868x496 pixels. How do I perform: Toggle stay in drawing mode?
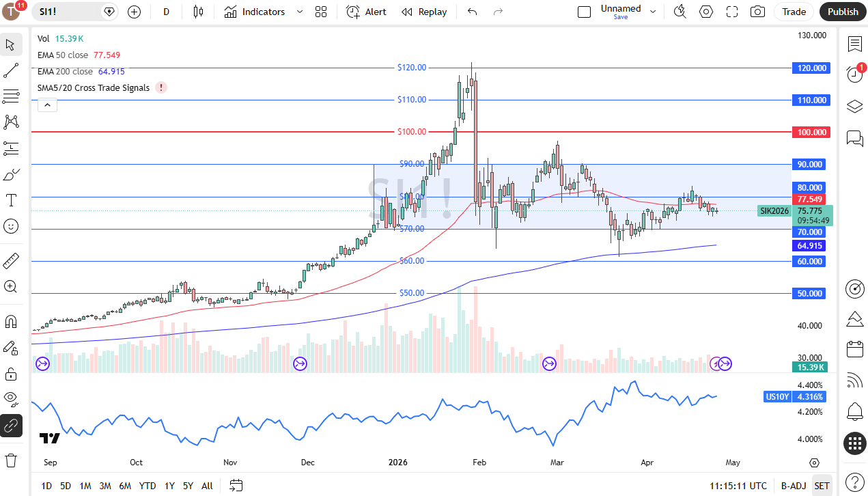point(11,348)
